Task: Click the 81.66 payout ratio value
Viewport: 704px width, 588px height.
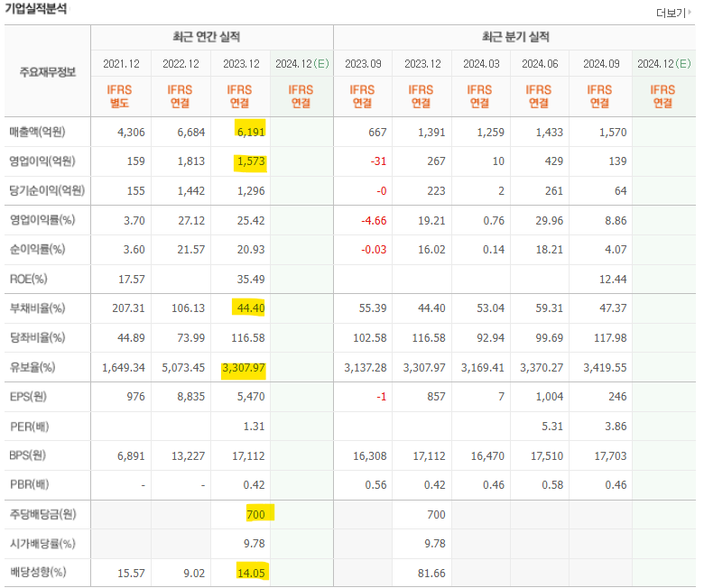Action: [431, 574]
